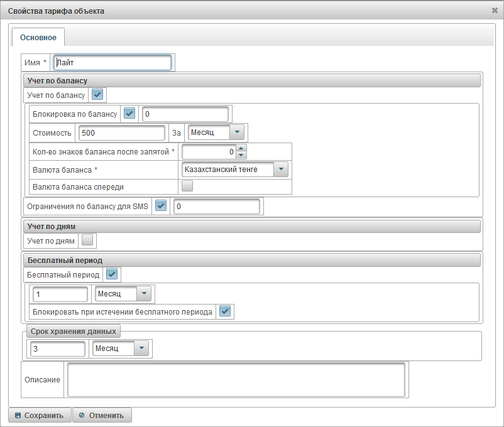Open the Валюта баланса currency dropdown
The image size is (504, 427).
coord(280,170)
